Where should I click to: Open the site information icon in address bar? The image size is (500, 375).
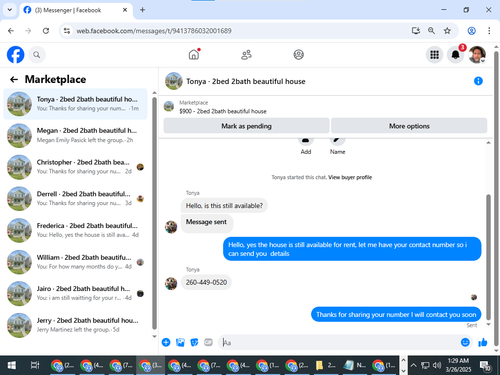click(x=67, y=31)
